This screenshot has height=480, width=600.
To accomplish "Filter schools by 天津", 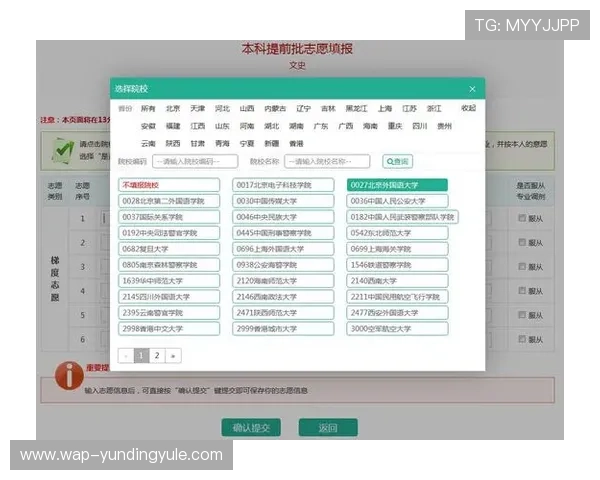I will pyautogui.click(x=197, y=109).
